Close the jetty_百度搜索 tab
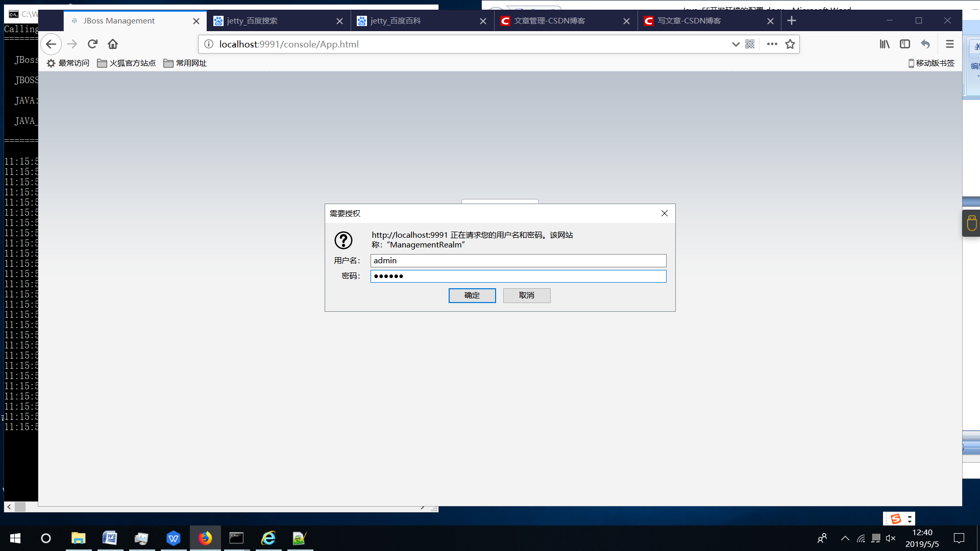The image size is (980, 551). click(339, 21)
